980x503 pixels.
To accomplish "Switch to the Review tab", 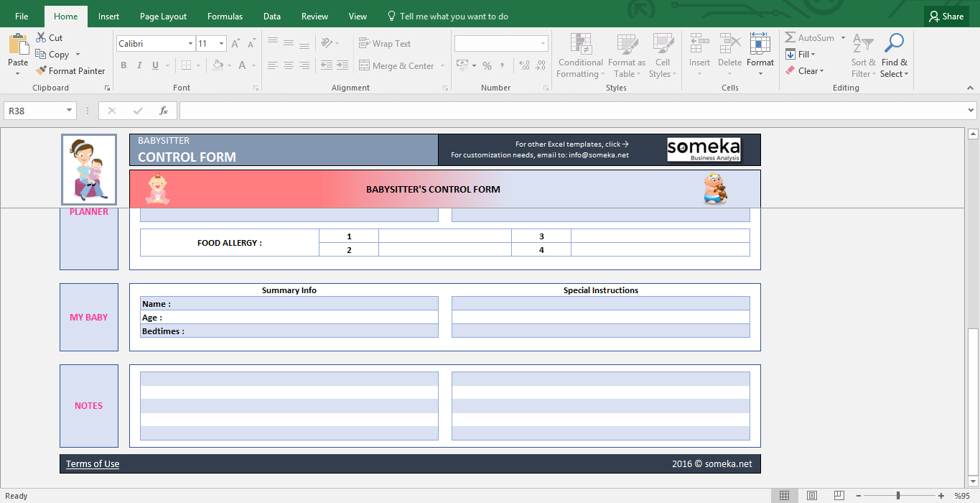I will (314, 17).
